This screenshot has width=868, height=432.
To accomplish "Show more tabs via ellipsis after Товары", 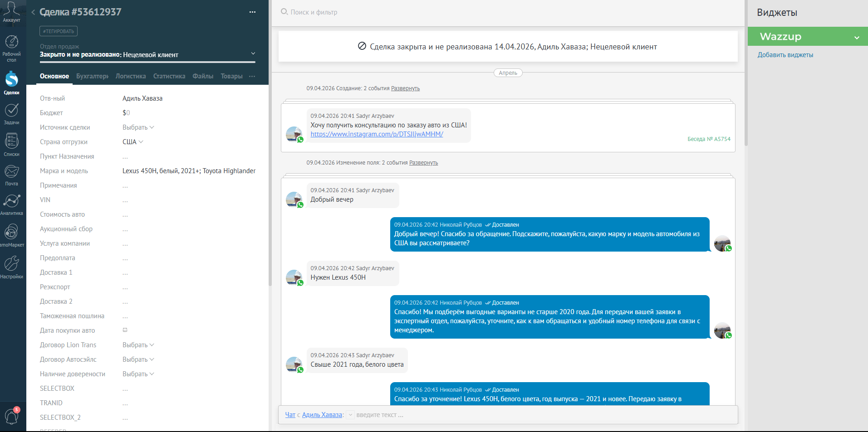I will (252, 76).
